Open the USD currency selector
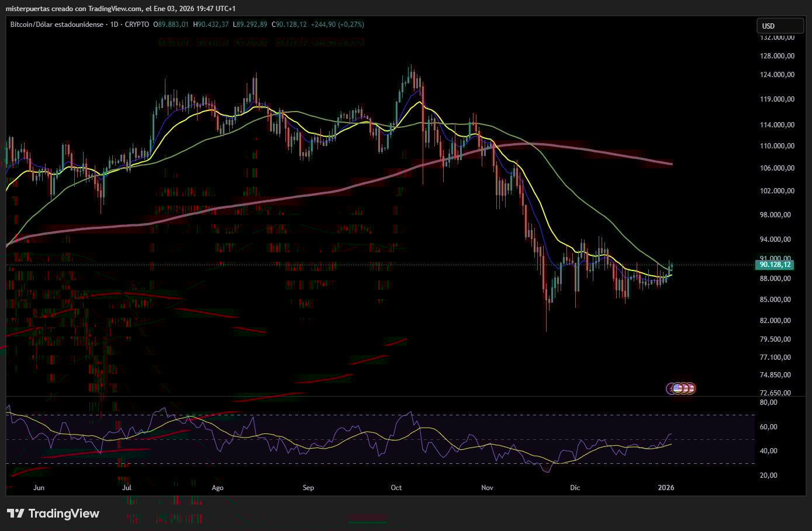812x531 pixels. click(x=780, y=26)
